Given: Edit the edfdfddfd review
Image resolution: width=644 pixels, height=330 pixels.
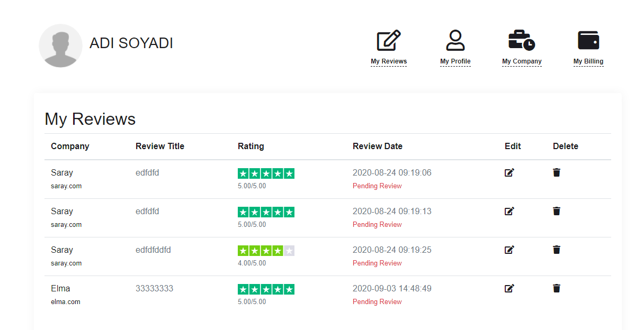Looking at the screenshot, I should click(509, 250).
